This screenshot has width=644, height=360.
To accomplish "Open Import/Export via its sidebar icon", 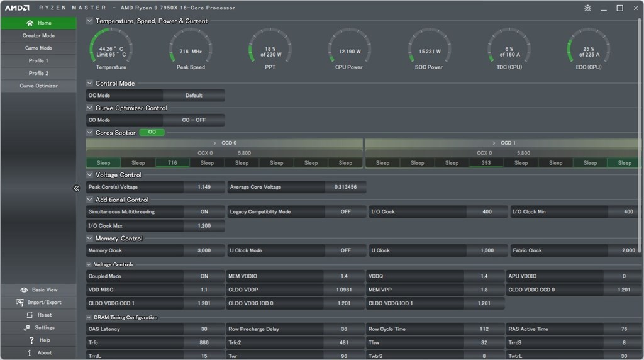I will point(20,303).
